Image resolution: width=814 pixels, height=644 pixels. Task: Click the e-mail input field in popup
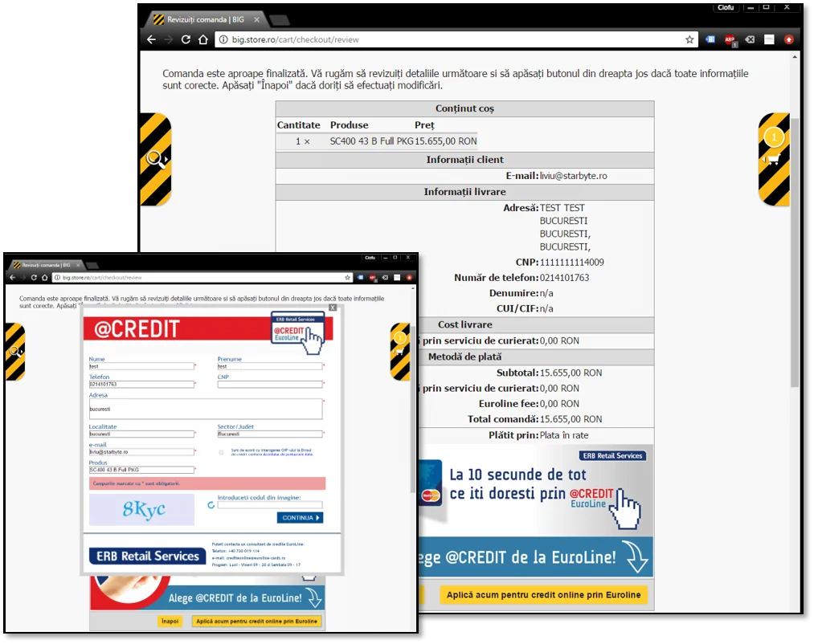tap(141, 452)
